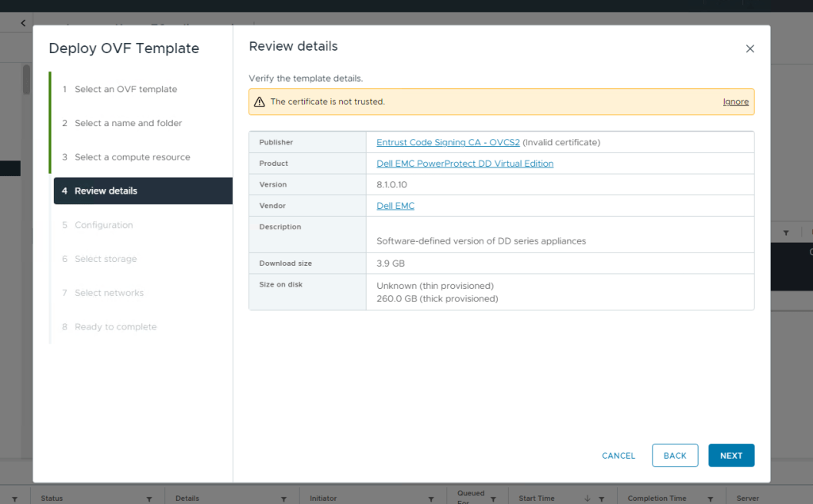
Task: Open the Dell EMC link in Vendor row
Action: coord(395,206)
